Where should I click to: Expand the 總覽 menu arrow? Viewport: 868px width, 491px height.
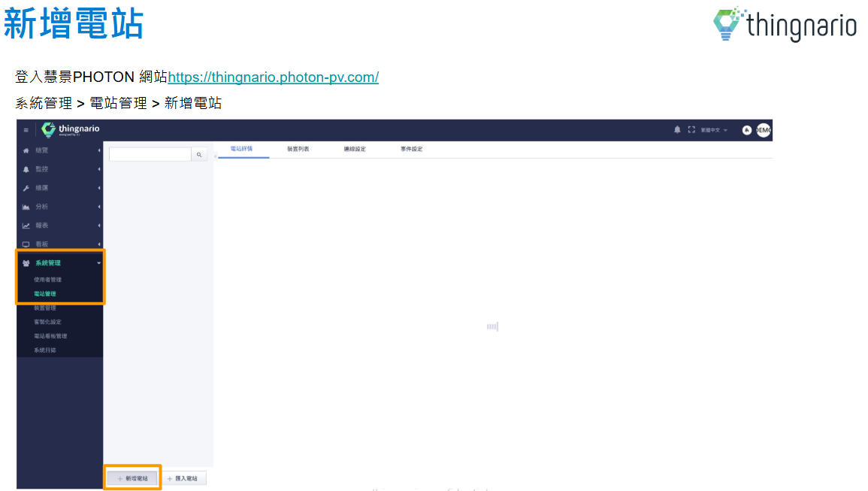click(x=99, y=150)
